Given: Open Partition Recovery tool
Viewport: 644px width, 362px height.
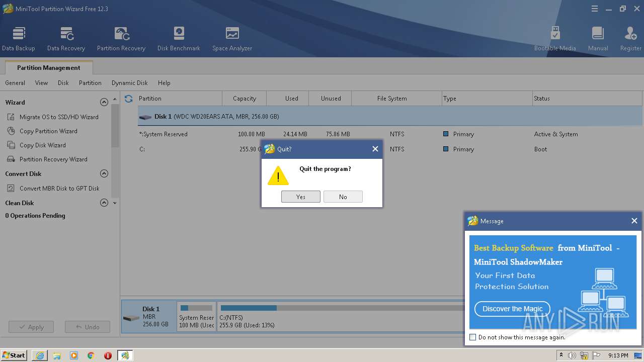Looking at the screenshot, I should (x=121, y=39).
